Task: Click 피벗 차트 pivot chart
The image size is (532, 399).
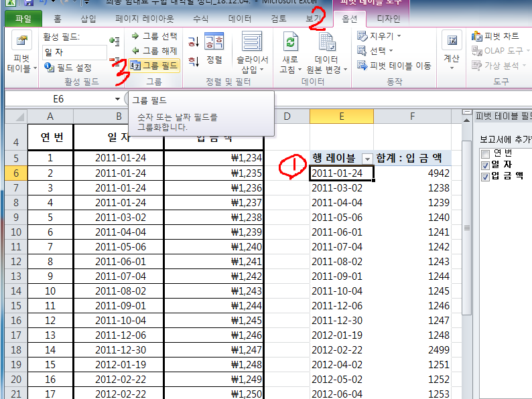Action: click(x=495, y=36)
